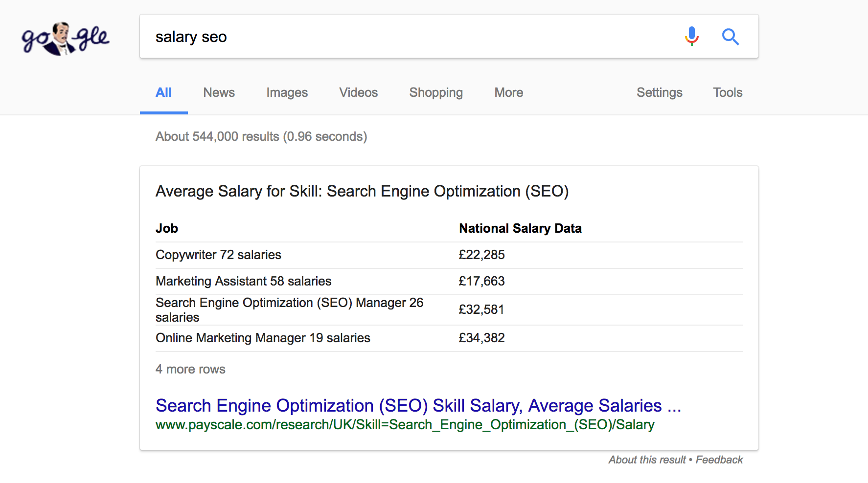Show the search Tools options
This screenshot has width=868, height=483.
pyautogui.click(x=727, y=92)
